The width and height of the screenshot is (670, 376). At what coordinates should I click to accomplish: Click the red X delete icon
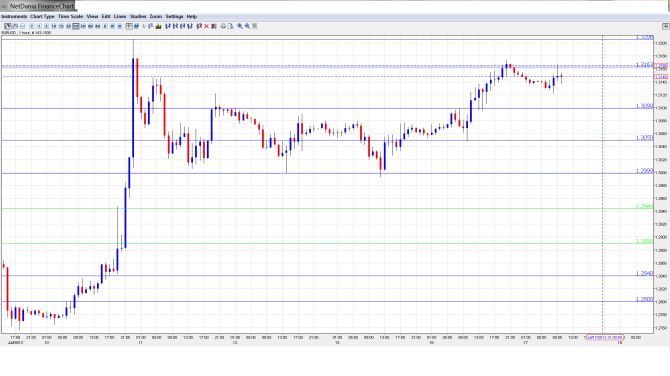click(x=206, y=26)
